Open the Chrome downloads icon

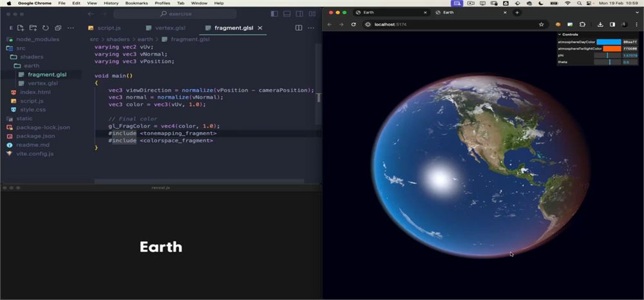coord(600,24)
